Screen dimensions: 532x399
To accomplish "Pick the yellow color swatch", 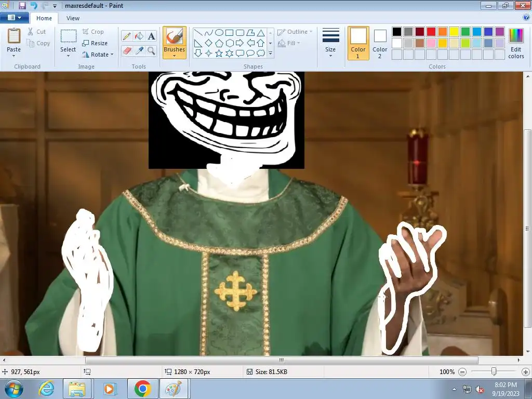I will (454, 32).
